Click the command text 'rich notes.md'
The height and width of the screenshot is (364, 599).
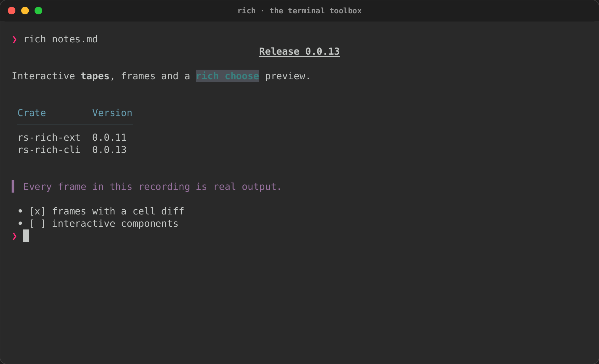[x=60, y=39]
